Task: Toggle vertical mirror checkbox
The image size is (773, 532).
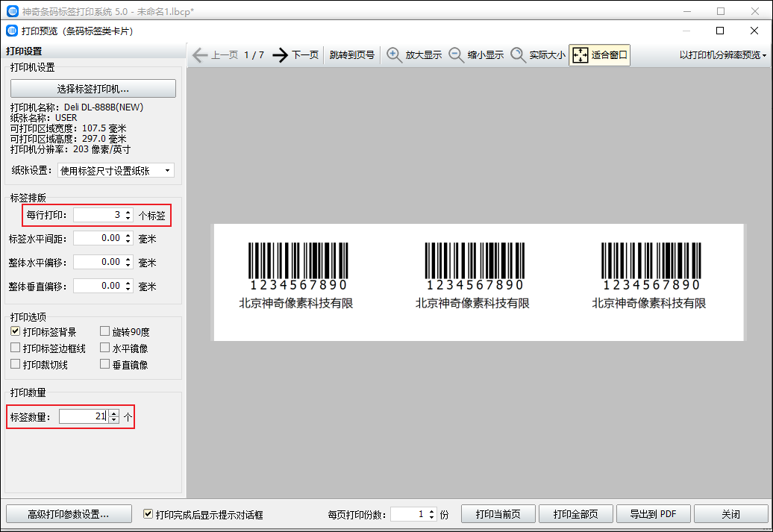Action: point(104,364)
